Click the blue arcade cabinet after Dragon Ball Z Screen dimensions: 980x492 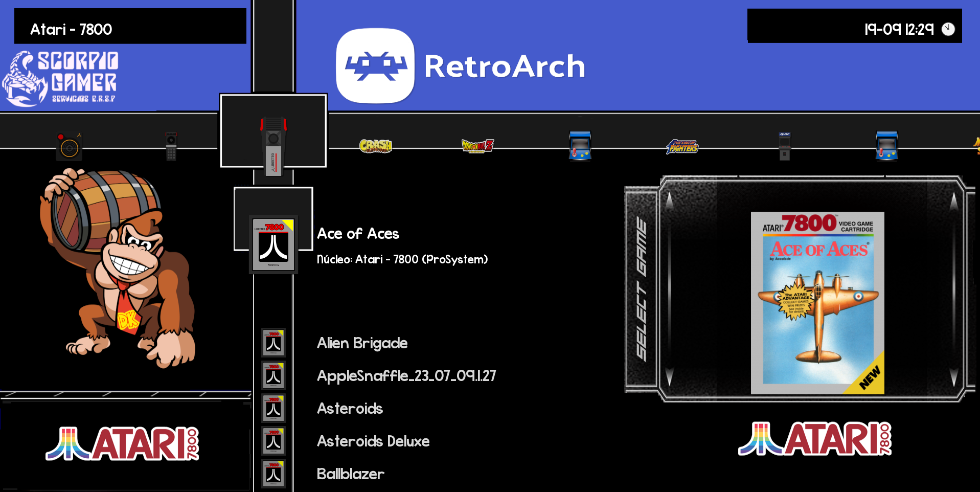580,146
